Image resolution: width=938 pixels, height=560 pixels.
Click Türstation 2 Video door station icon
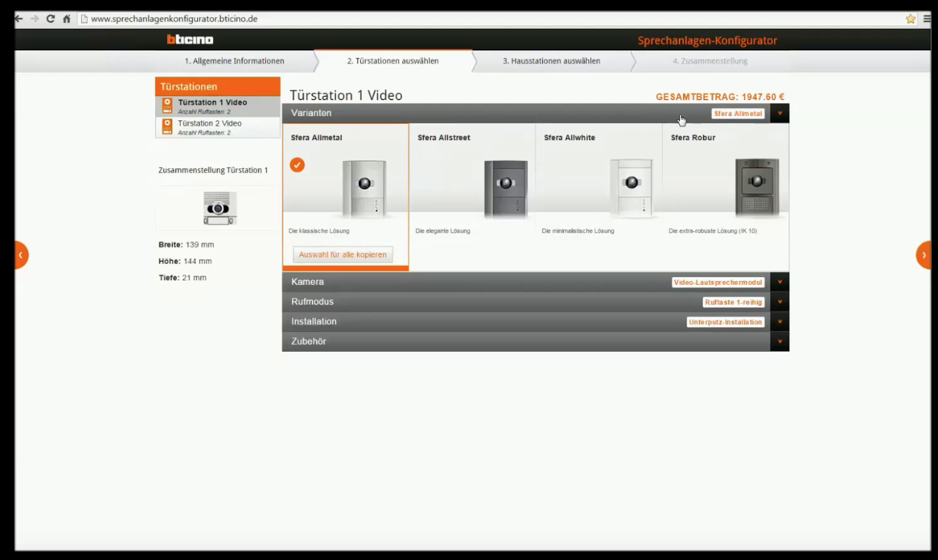[167, 127]
